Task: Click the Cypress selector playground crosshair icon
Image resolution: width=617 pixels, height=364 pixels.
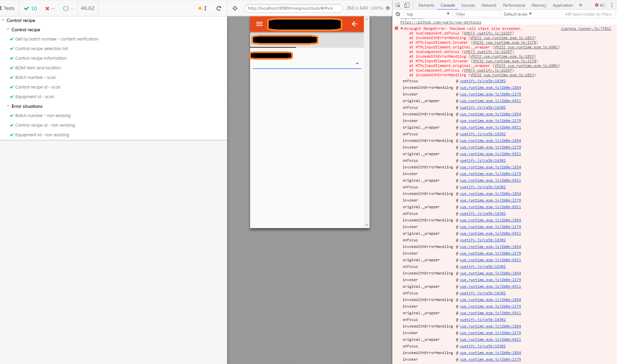Action: [x=235, y=8]
